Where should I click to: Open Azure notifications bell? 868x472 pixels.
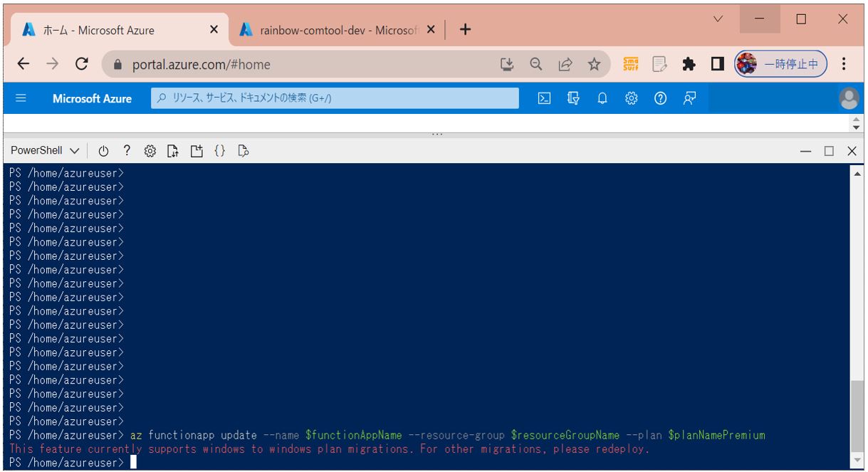(x=602, y=99)
